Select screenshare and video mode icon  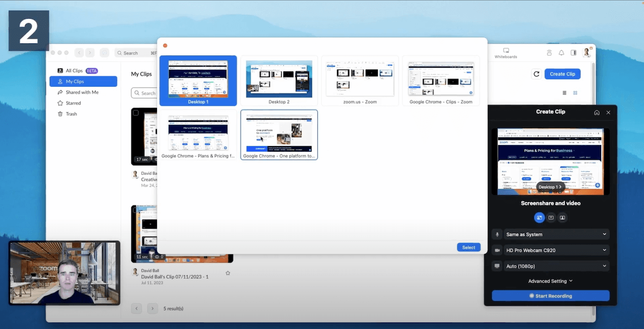coord(539,218)
